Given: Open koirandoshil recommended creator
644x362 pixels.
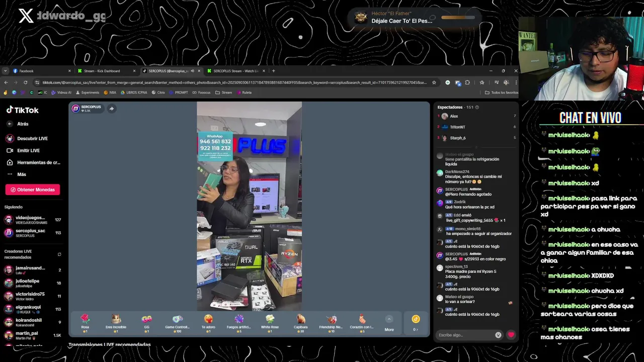Looking at the screenshot, I should (32, 322).
